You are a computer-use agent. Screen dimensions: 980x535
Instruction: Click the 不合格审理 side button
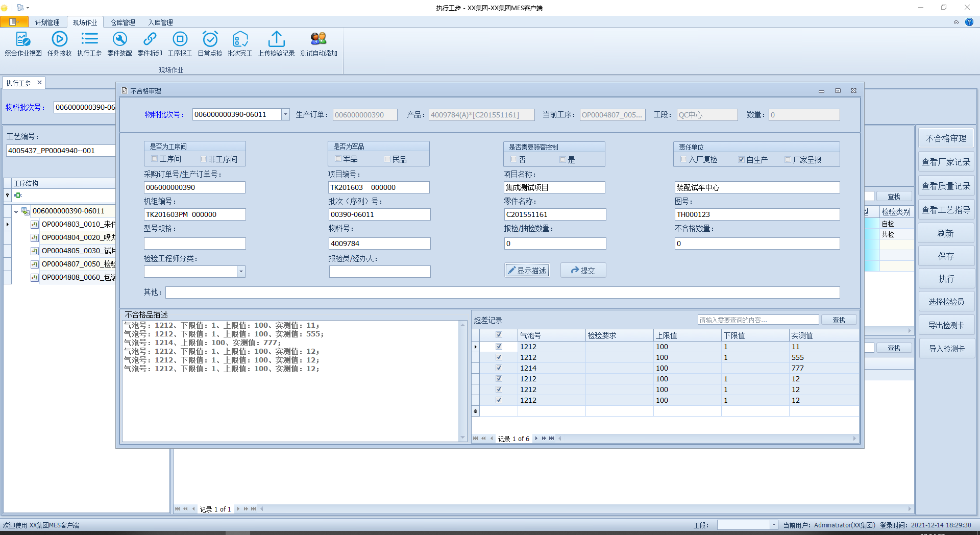click(x=946, y=138)
